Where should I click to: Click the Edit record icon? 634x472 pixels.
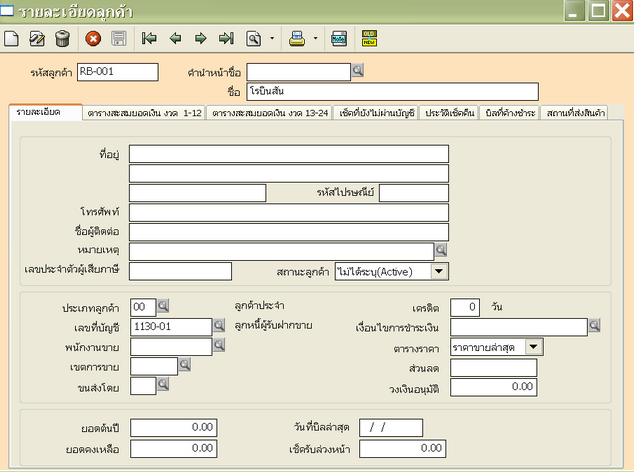(x=37, y=40)
